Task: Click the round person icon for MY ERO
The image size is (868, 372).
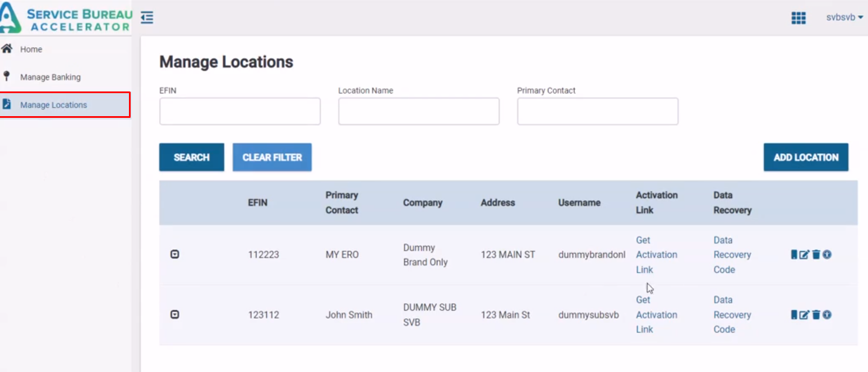Action: coord(827,255)
